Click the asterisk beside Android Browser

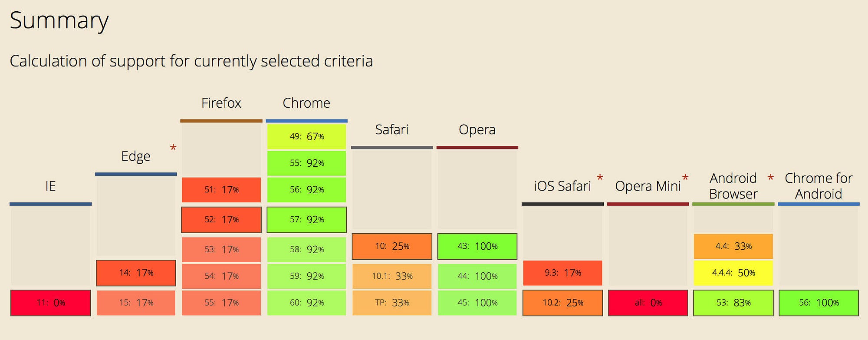tap(771, 178)
